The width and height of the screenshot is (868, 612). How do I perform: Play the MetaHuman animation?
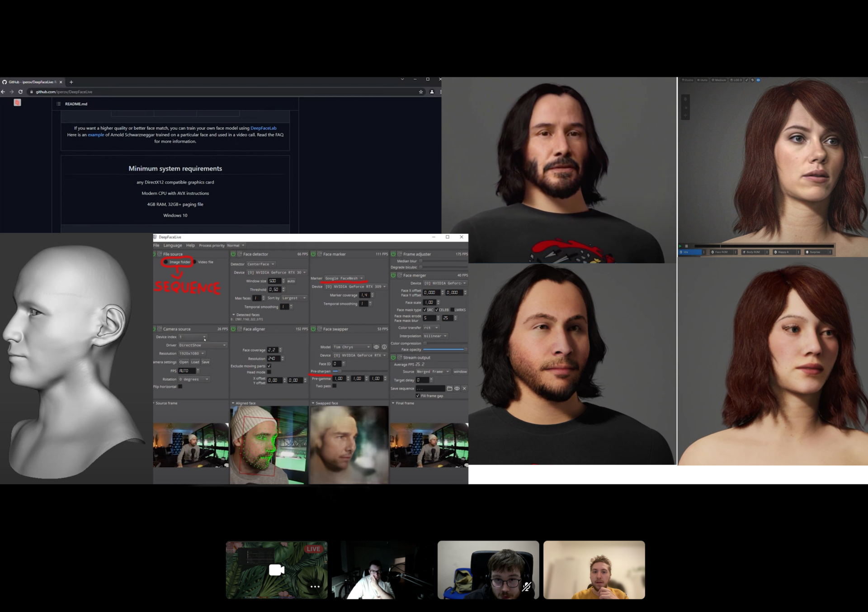pos(680,246)
